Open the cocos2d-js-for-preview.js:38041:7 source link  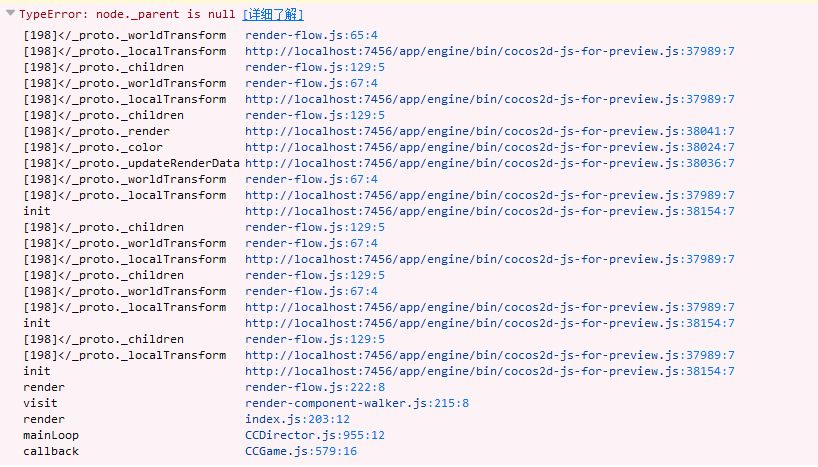pos(489,131)
